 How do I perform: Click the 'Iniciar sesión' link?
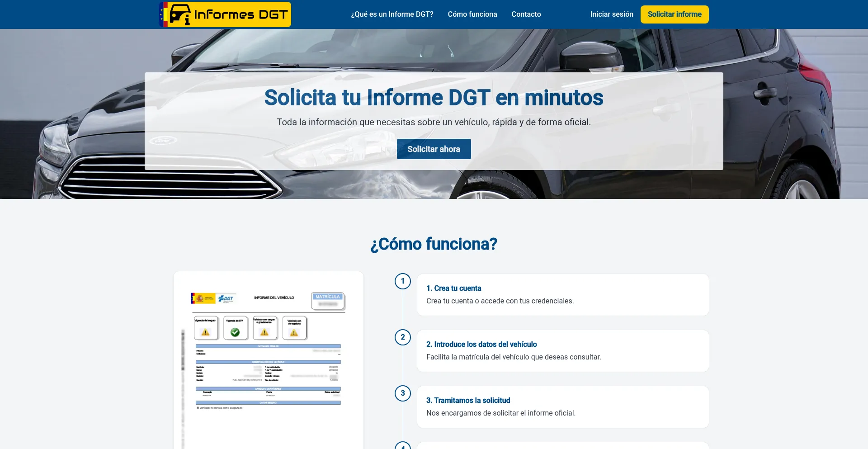tap(612, 14)
